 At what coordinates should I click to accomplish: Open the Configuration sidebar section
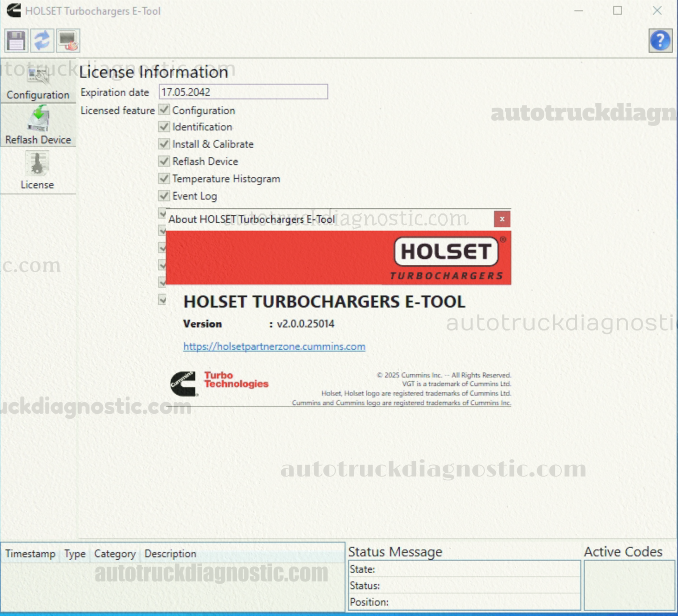pyautogui.click(x=38, y=83)
